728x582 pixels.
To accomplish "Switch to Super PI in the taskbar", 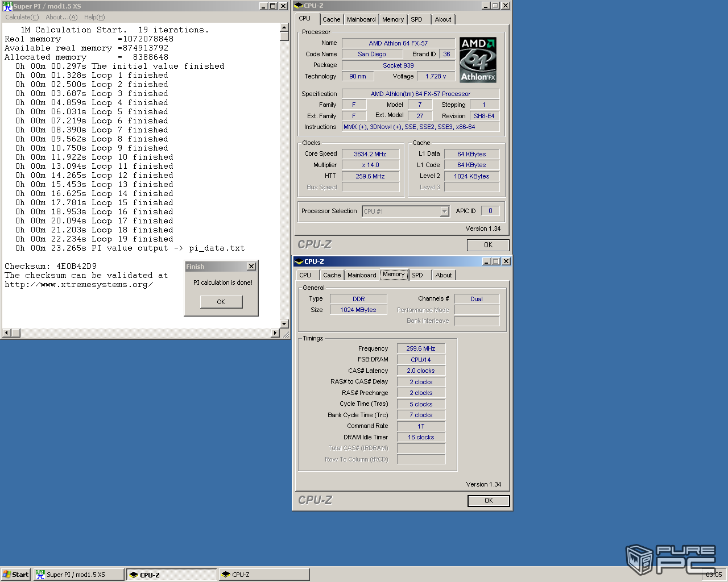I will (78, 575).
